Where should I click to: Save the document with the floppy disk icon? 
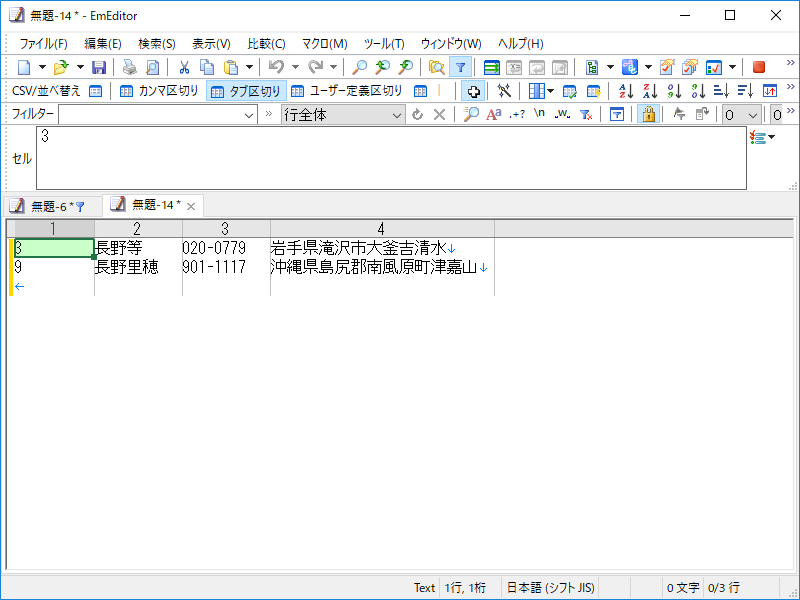tap(98, 67)
